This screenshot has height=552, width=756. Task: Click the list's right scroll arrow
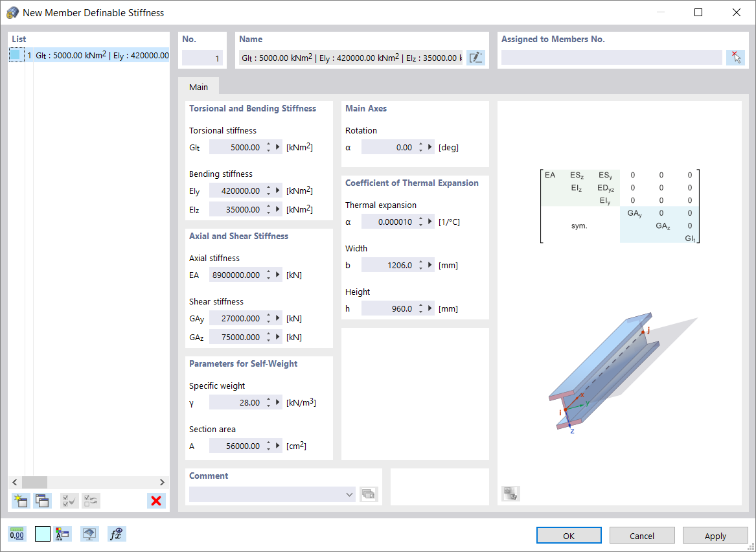[x=162, y=482]
